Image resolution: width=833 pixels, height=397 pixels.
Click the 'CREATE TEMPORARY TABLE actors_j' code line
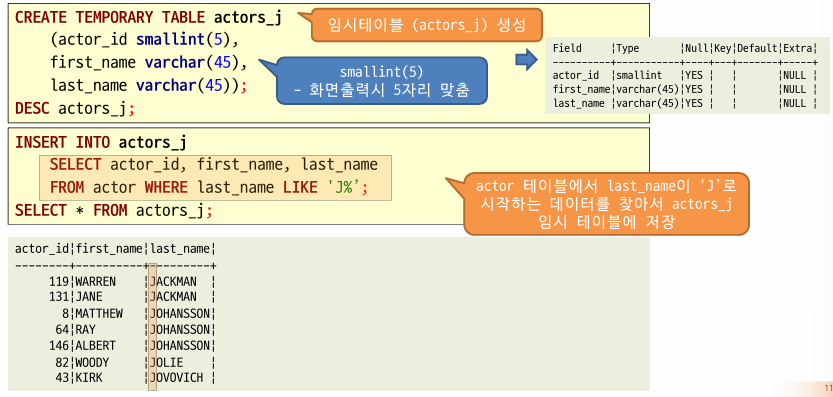coord(148,18)
